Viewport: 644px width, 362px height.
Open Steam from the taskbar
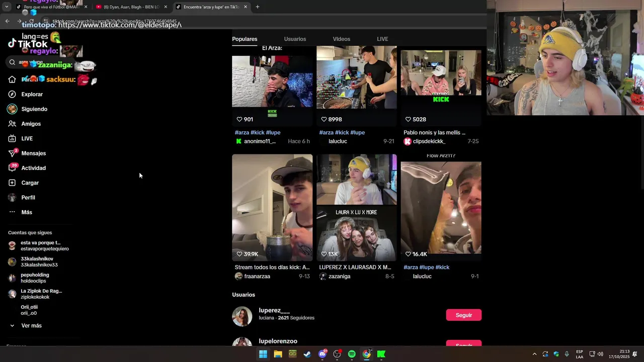click(x=307, y=354)
